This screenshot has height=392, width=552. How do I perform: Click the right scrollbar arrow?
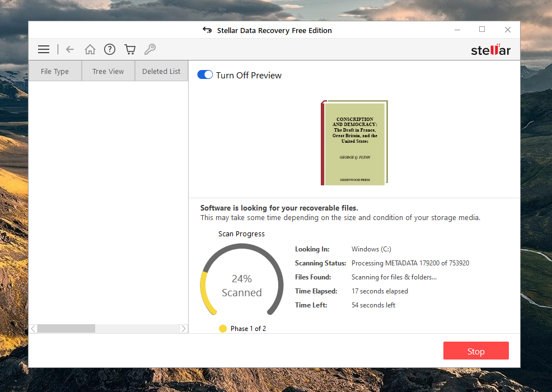(184, 329)
